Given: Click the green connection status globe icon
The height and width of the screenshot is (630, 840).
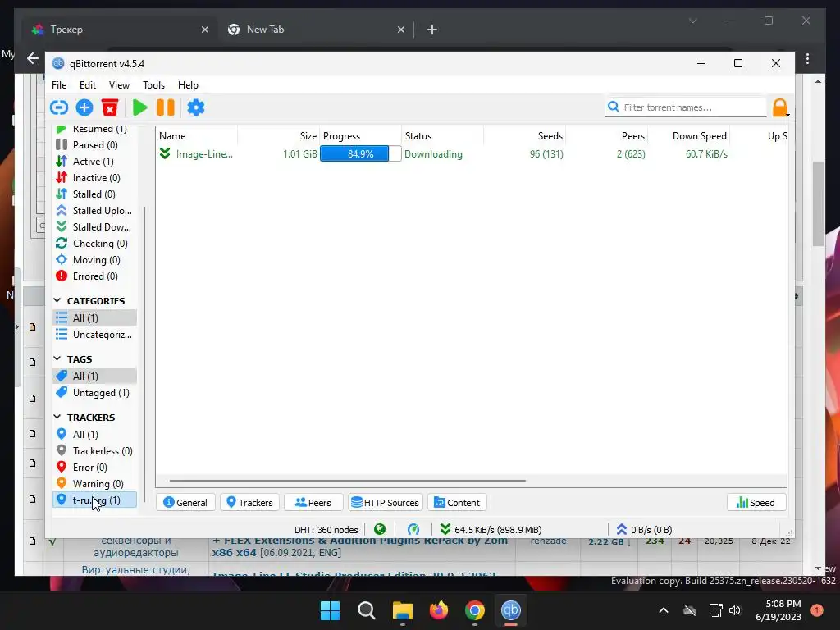Looking at the screenshot, I should point(380,529).
